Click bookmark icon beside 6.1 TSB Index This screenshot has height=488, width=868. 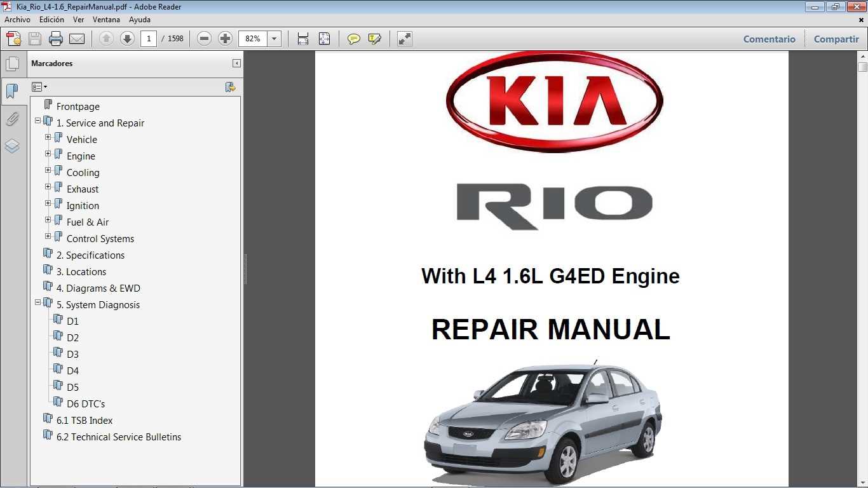coord(48,419)
